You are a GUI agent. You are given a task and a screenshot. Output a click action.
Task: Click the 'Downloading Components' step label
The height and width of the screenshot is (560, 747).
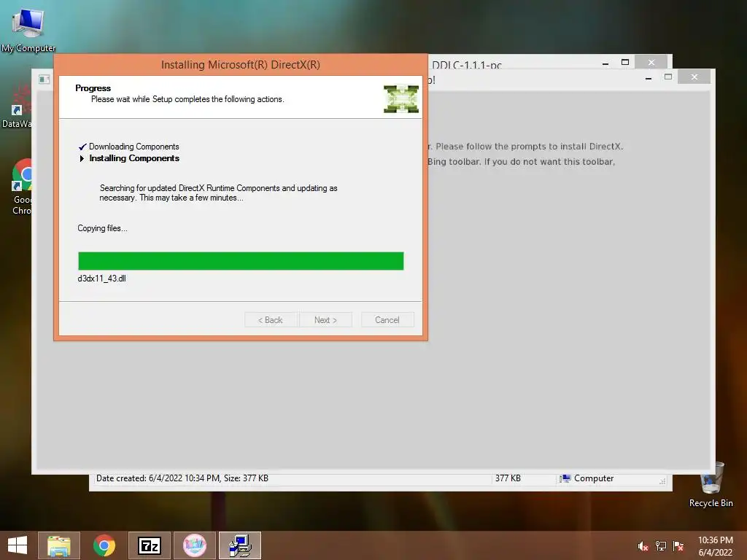134,147
